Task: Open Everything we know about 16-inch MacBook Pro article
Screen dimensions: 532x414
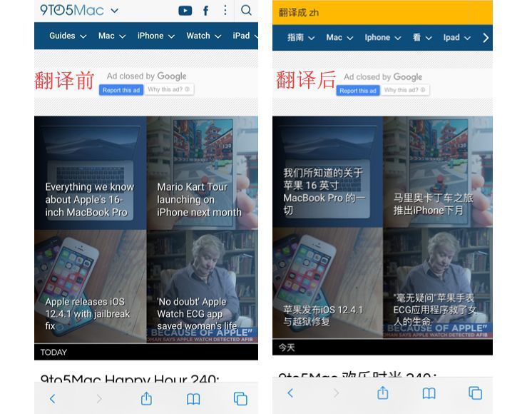Action: (x=91, y=173)
